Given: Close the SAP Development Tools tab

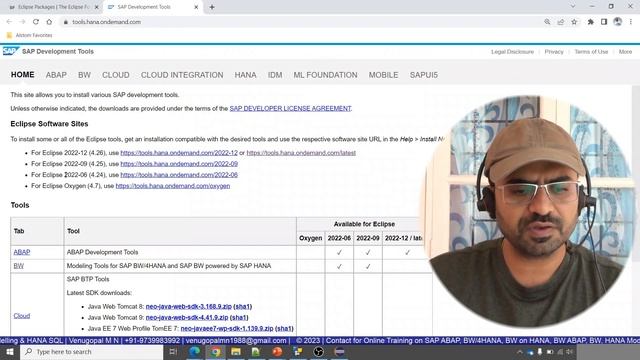Looking at the screenshot, I should 196,7.
